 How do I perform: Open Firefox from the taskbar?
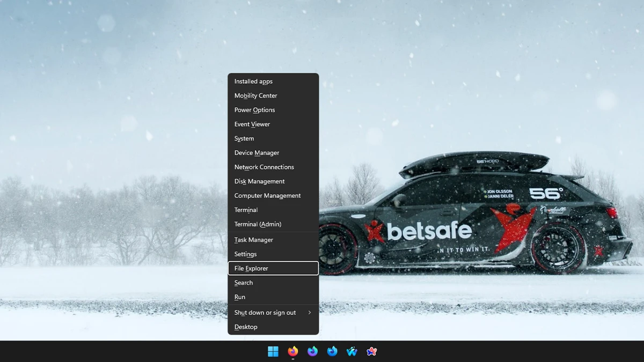[x=293, y=351]
